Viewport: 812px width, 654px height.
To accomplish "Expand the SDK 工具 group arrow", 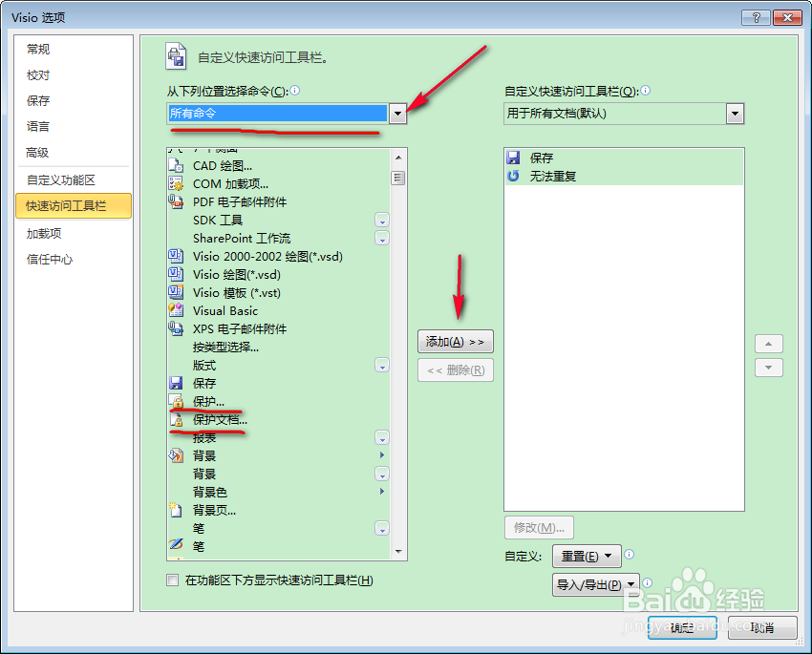I will pyautogui.click(x=382, y=221).
